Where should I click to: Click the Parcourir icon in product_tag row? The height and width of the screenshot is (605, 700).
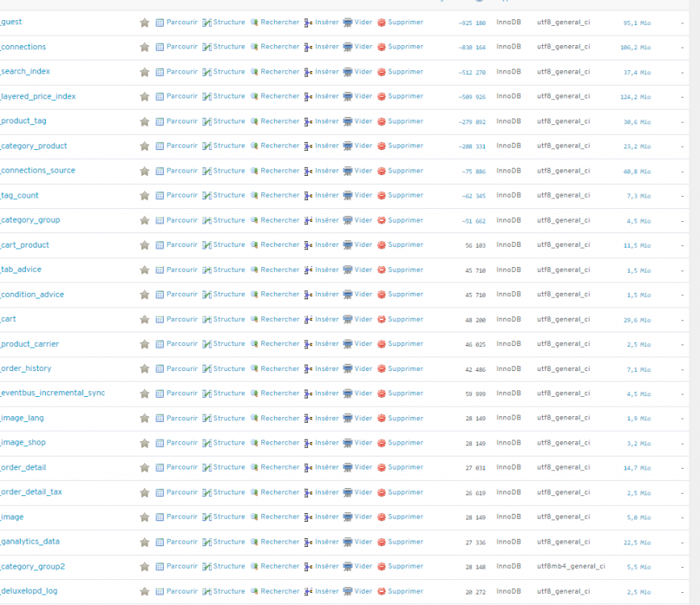click(x=160, y=122)
